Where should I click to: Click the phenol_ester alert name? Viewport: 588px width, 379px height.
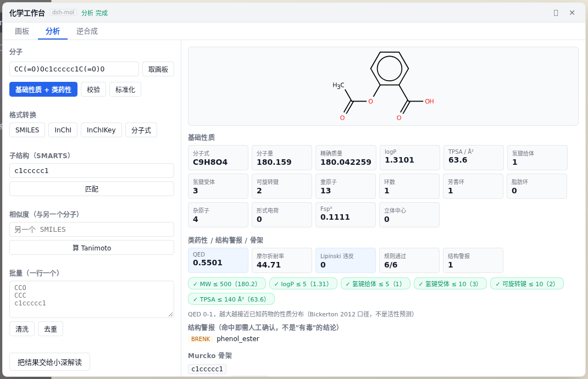click(238, 339)
